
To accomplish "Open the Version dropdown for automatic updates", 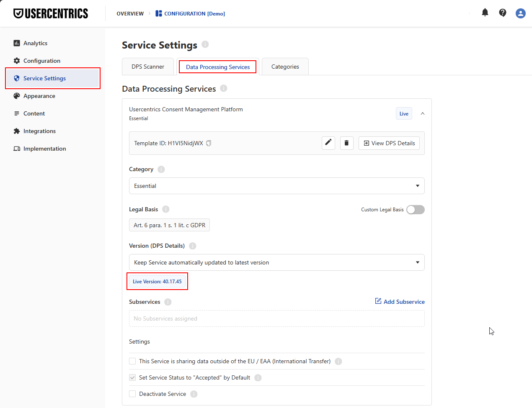I will tap(277, 262).
